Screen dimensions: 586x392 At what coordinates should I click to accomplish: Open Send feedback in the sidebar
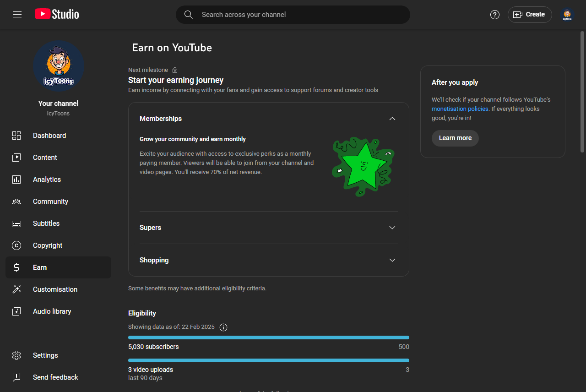coord(58,377)
